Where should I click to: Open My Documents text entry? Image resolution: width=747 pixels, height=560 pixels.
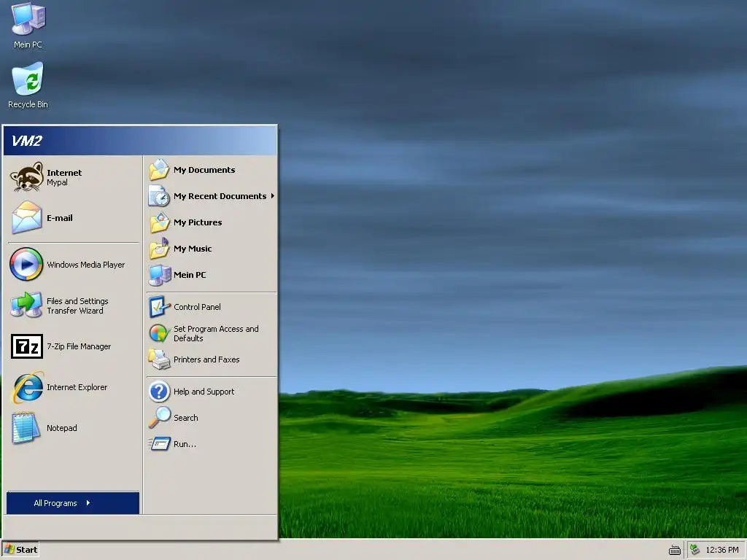(x=204, y=170)
